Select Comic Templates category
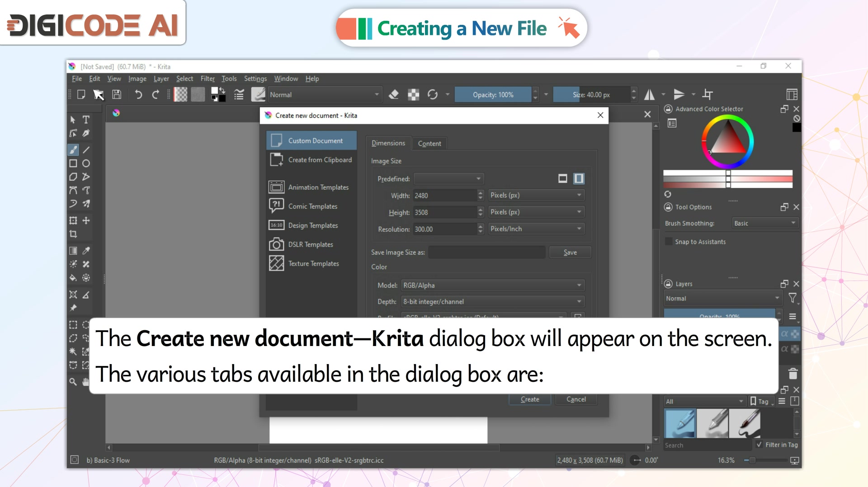This screenshot has width=868, height=487. pos(311,206)
